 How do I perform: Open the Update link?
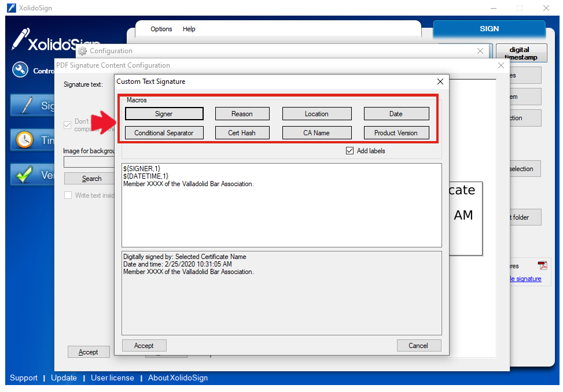64,378
